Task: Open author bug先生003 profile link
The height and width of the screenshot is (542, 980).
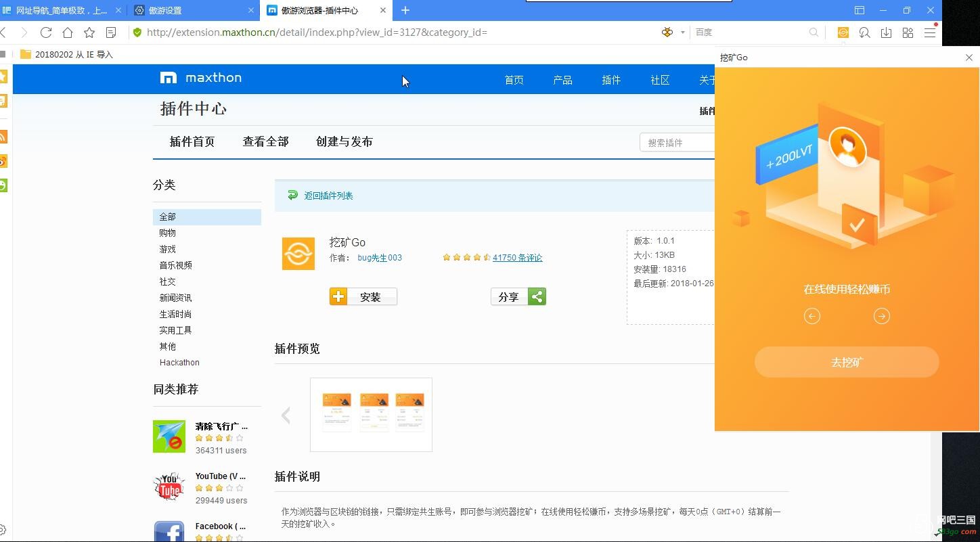Action: pyautogui.click(x=380, y=258)
